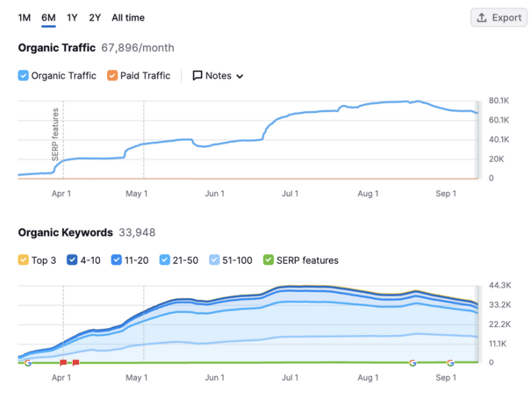Click the Google update icon nearest Sep 1

(450, 362)
